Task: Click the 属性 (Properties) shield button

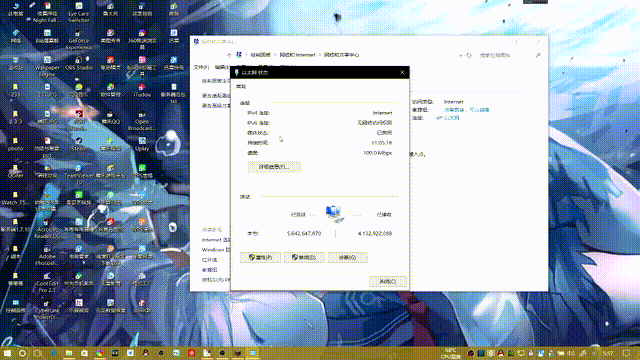Action: [260, 258]
